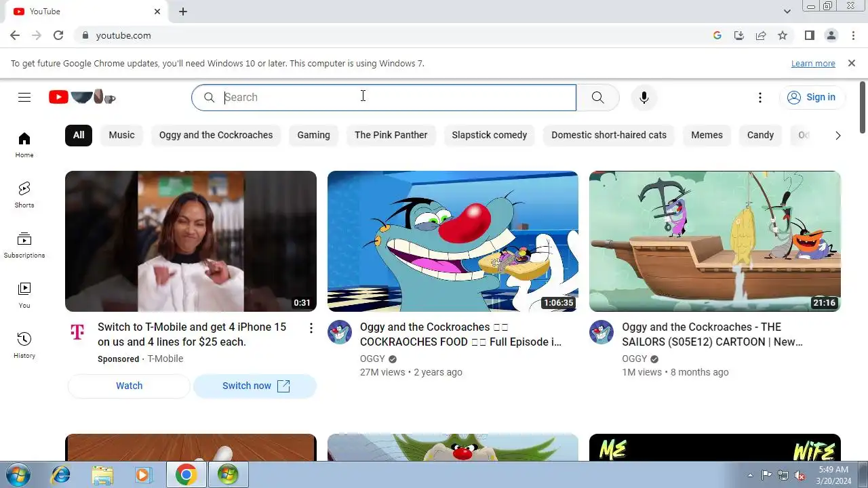This screenshot has width=868, height=488.
Task: Open Shorts in sidebar
Action: (24, 195)
